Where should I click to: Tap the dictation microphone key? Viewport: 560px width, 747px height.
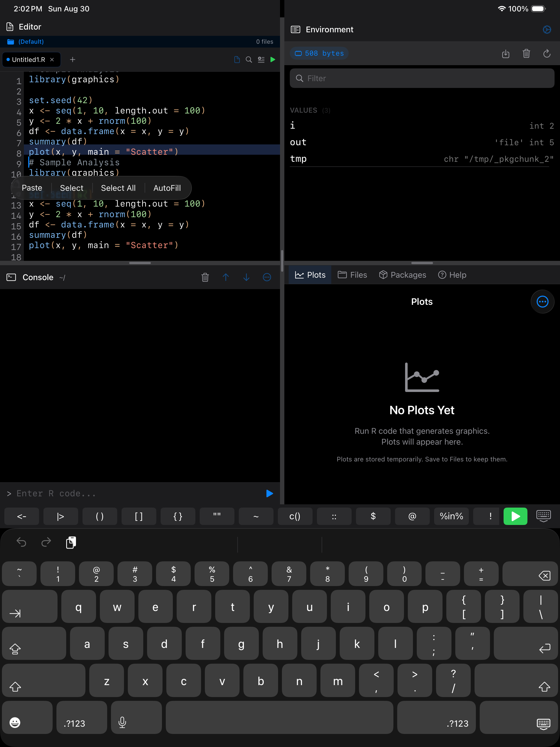[x=136, y=718]
